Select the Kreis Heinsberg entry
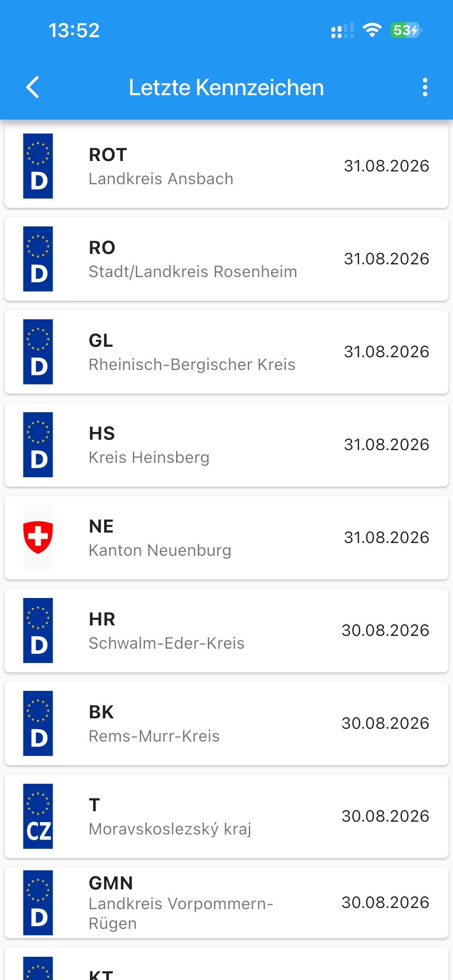The width and height of the screenshot is (453, 980). point(226,445)
